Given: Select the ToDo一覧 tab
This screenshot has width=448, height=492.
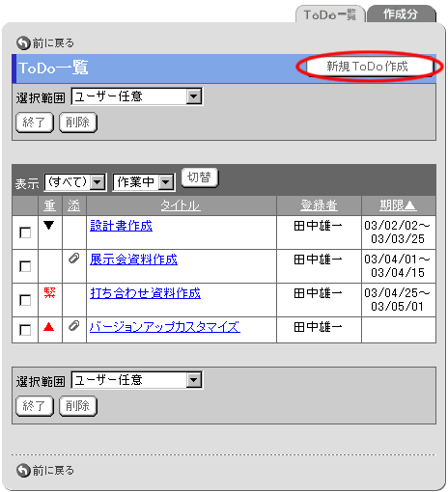Looking at the screenshot, I should [x=330, y=14].
